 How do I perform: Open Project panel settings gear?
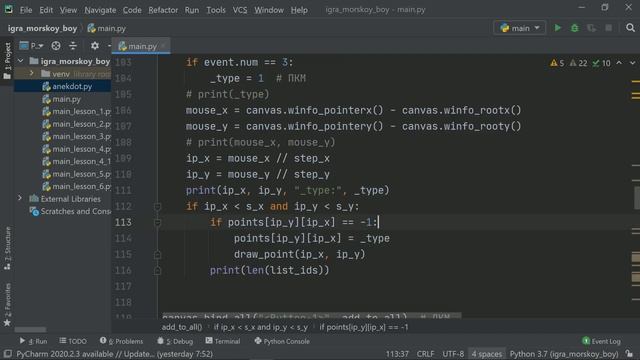[95, 46]
